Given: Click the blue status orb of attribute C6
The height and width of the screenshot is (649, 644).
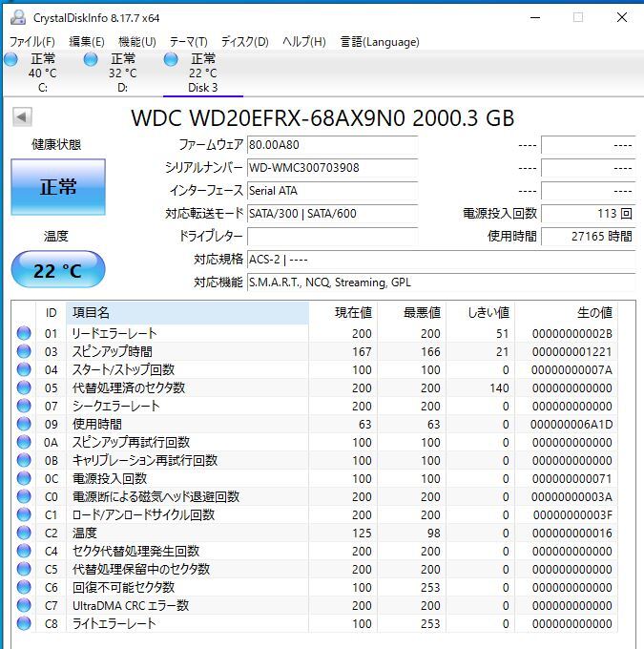Looking at the screenshot, I should coord(24,587).
